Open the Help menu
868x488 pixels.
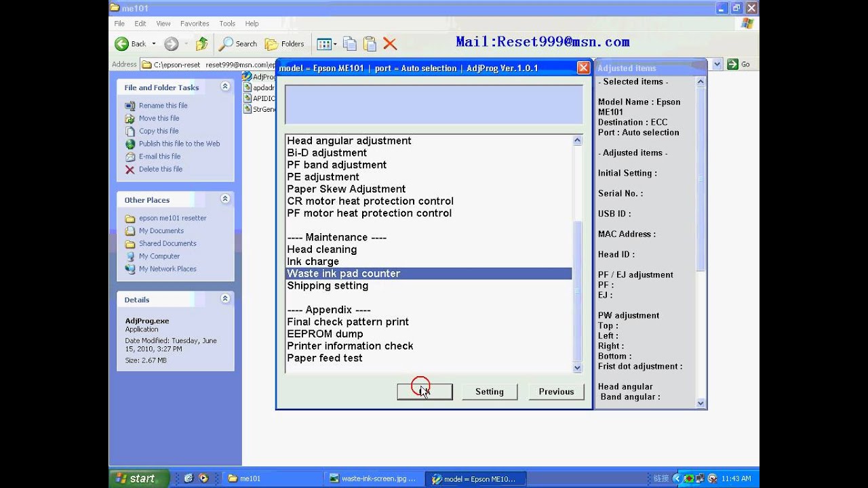(252, 24)
